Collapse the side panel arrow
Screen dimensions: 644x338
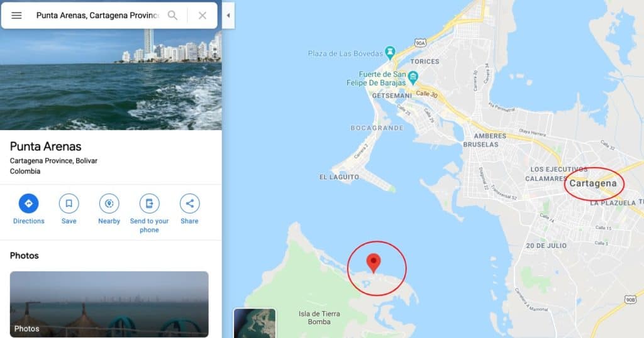[x=228, y=16]
